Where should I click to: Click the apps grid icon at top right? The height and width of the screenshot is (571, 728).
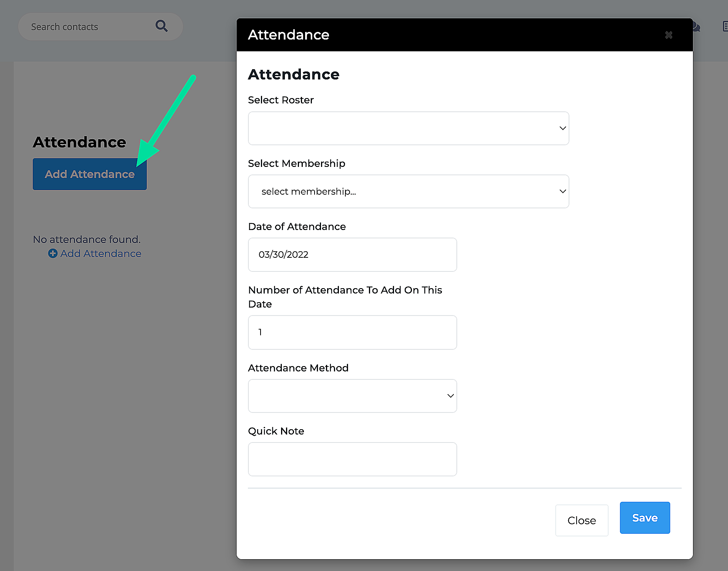click(725, 27)
